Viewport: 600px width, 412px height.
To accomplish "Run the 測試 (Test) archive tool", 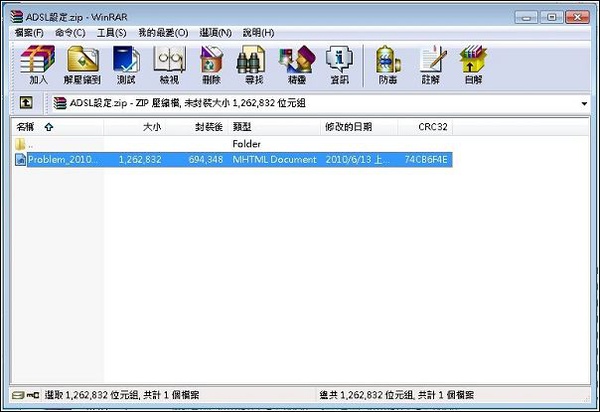I will (128, 64).
